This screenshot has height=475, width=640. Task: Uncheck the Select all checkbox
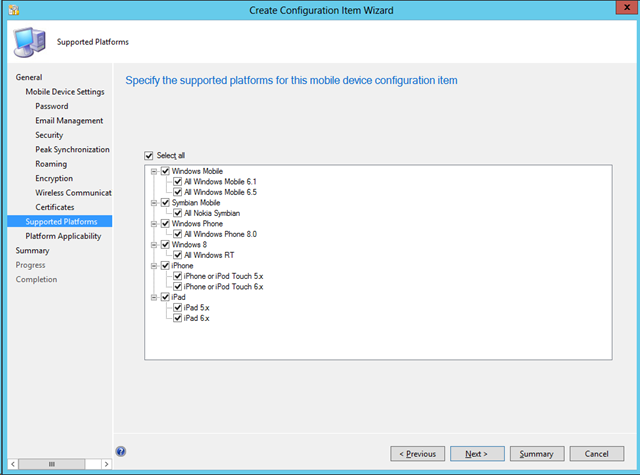point(149,155)
